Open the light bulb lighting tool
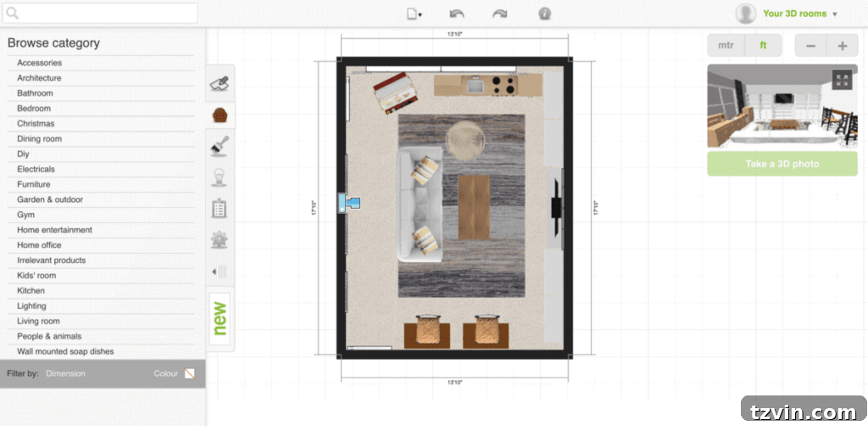 220,177
